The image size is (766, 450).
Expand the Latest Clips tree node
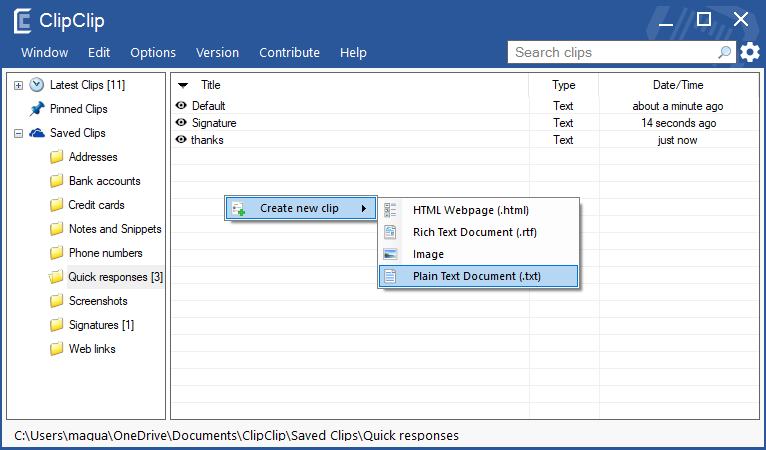[18, 85]
